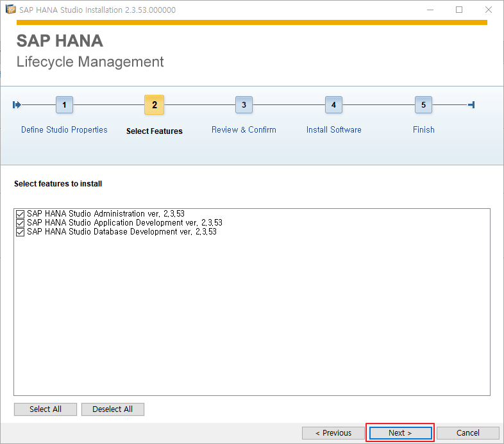Click 'SAP HANA Studio Application Development ver. 2.3.53' text
This screenshot has width=504, height=444.
point(124,223)
